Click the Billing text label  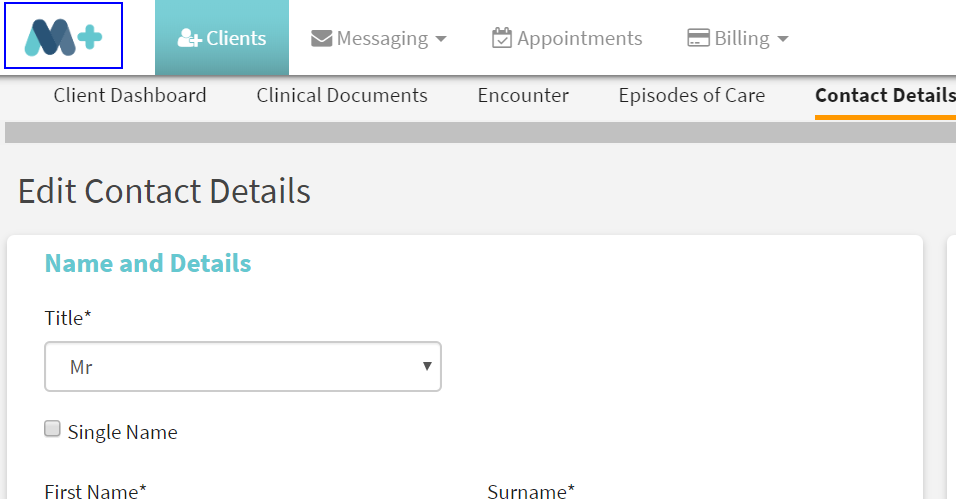point(742,39)
